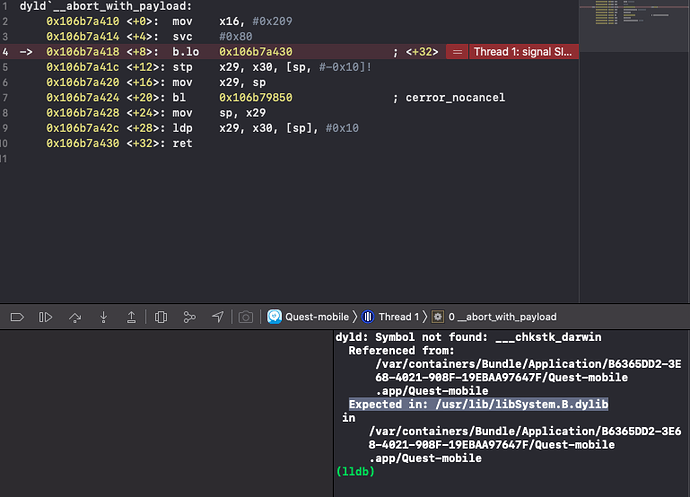Select Quest-mobile in debug jump bar
The image size is (690, 497).
click(308, 317)
